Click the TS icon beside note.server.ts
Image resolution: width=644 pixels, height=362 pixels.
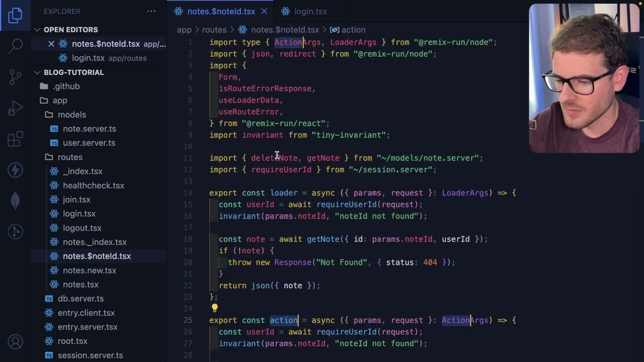(x=54, y=129)
